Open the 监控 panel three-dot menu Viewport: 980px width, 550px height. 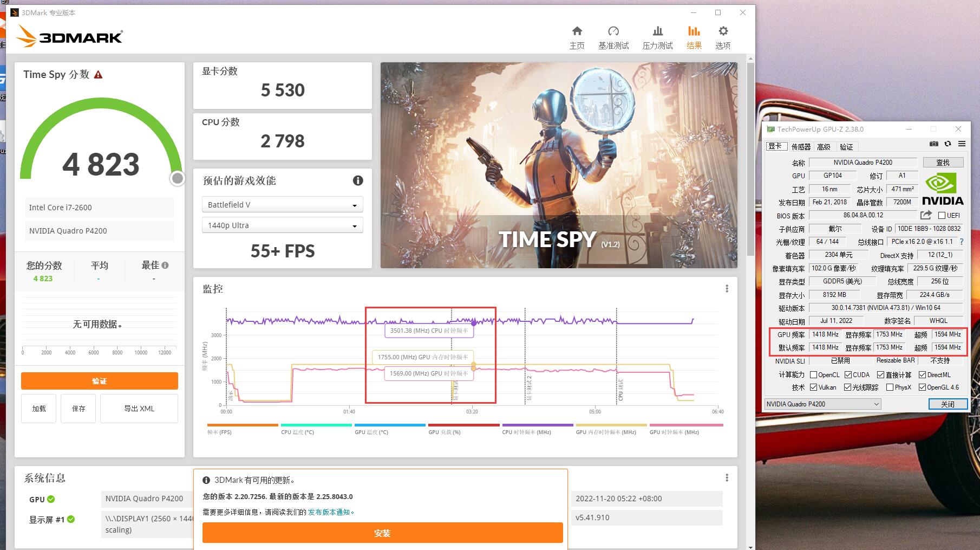pyautogui.click(x=727, y=289)
